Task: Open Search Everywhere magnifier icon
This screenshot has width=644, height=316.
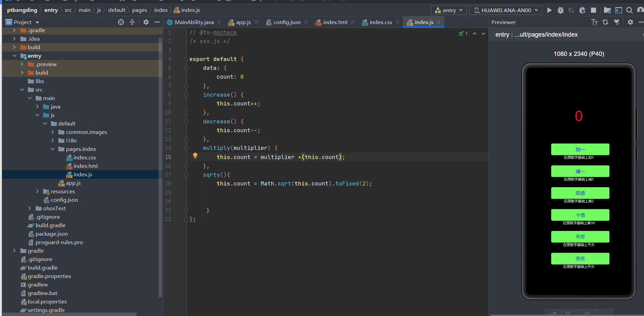Action: pos(629,10)
